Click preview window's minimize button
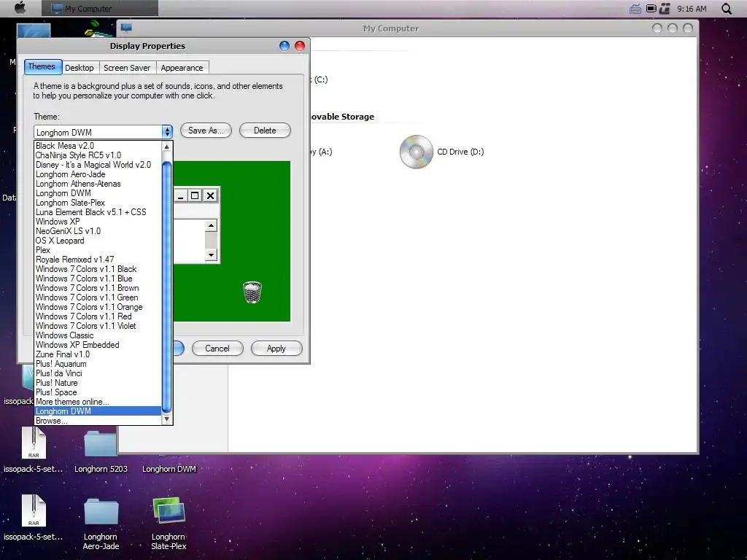747x560 pixels. tap(181, 195)
